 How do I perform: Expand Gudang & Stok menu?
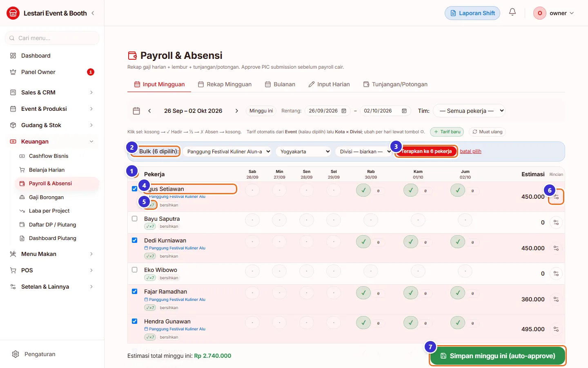pyautogui.click(x=52, y=125)
